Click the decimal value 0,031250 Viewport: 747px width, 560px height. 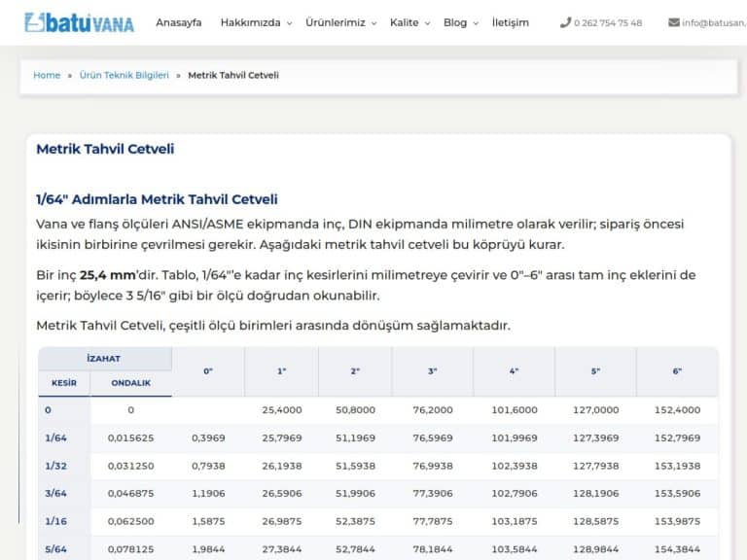[130, 466]
